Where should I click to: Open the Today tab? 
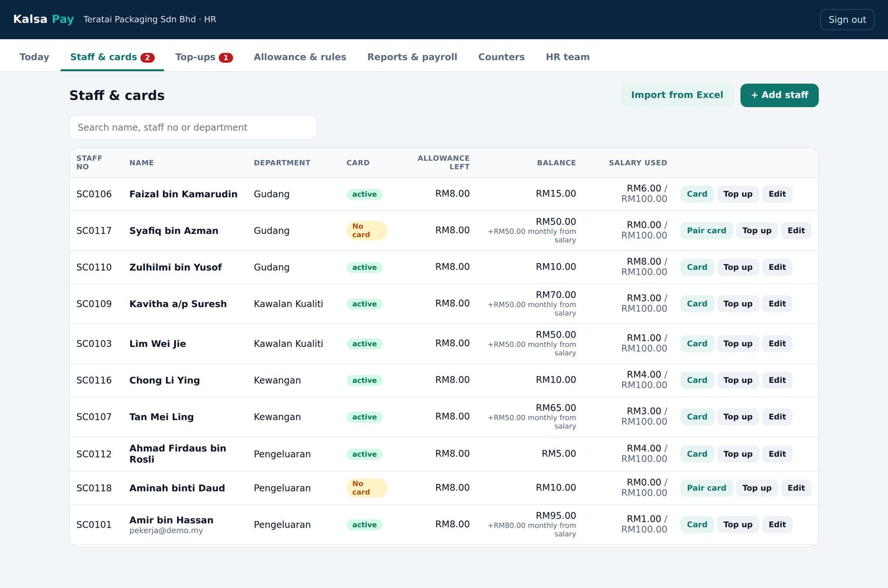click(34, 57)
